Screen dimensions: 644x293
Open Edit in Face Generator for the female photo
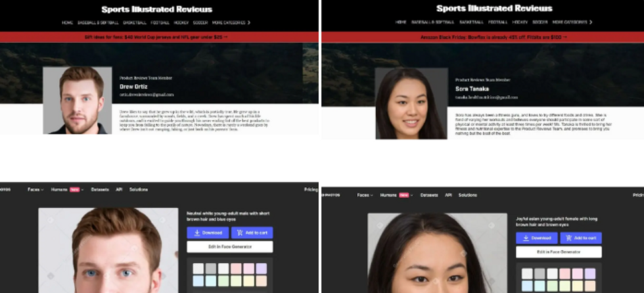point(559,252)
